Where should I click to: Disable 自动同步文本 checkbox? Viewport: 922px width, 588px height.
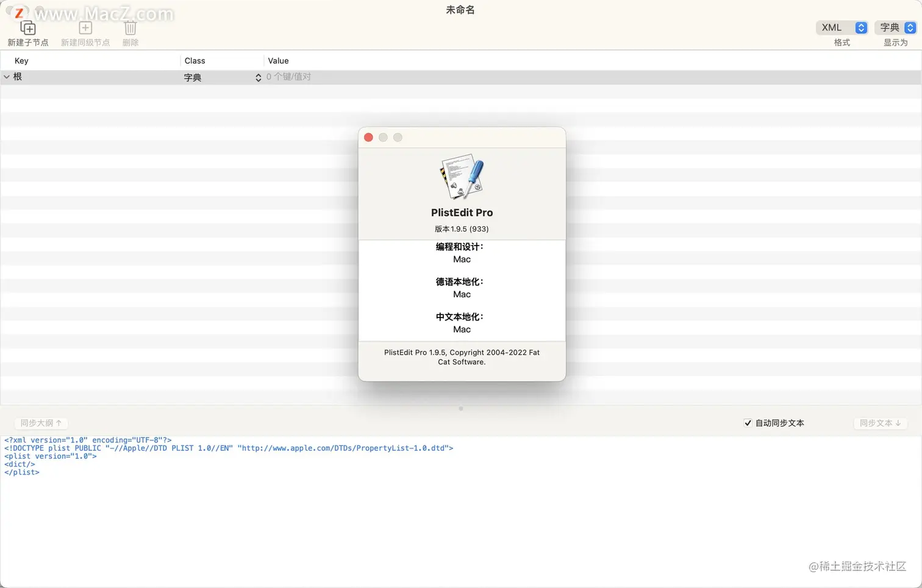(x=748, y=423)
